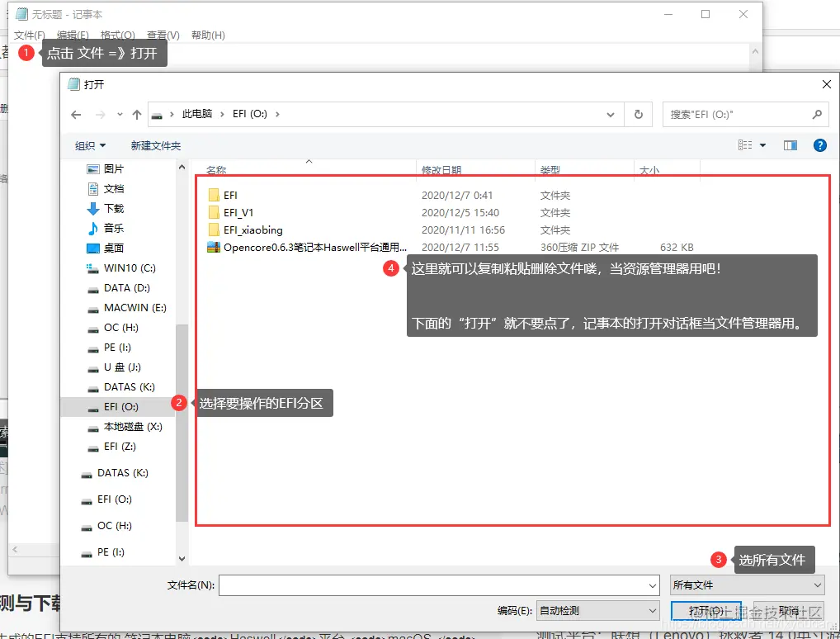The image size is (840, 639).
Task: Select MACWIN (E:) drive
Action: [127, 308]
